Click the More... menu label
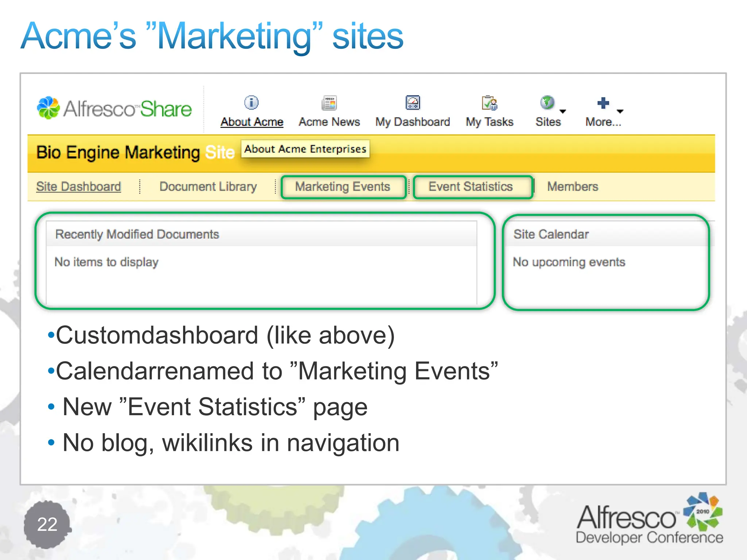 click(603, 122)
